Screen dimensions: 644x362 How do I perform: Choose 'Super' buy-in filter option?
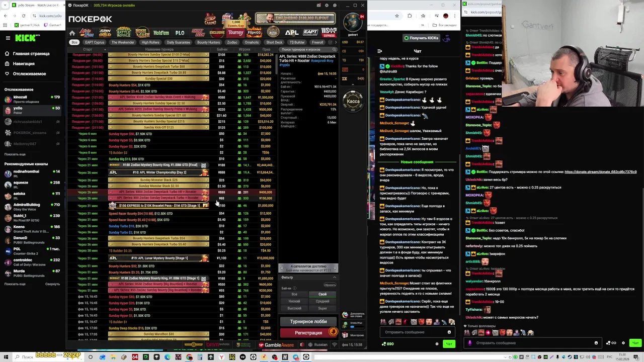(x=323, y=308)
